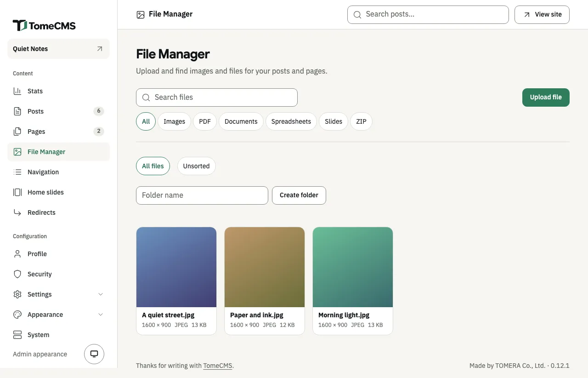Filter files by ZIP
The width and height of the screenshot is (588, 378).
pyautogui.click(x=361, y=121)
